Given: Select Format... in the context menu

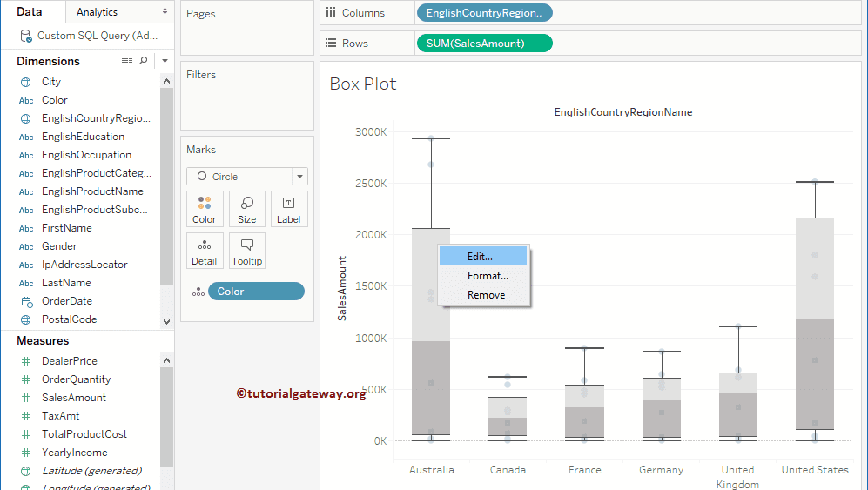Looking at the screenshot, I should [x=488, y=276].
